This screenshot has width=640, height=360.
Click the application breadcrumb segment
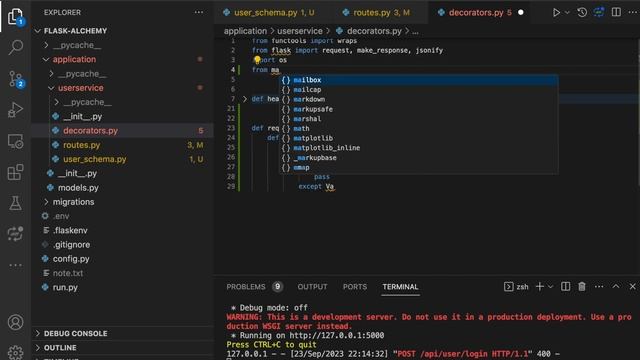pos(245,31)
